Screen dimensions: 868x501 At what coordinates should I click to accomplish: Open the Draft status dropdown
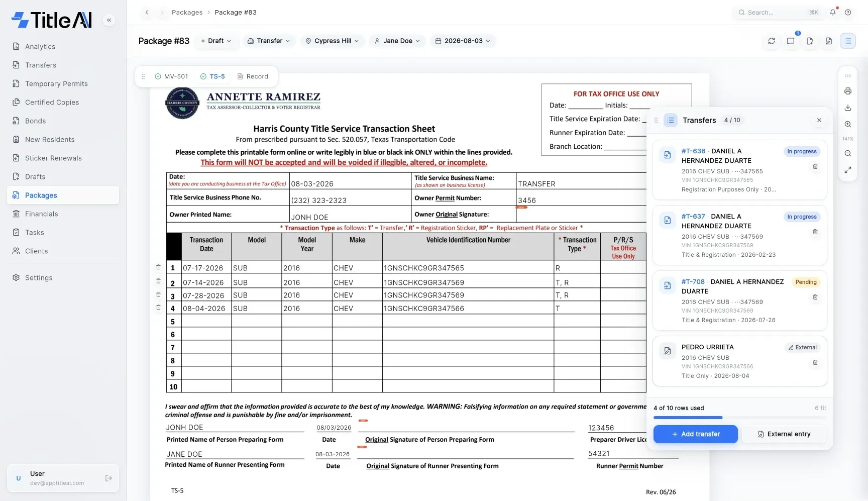[x=216, y=41]
